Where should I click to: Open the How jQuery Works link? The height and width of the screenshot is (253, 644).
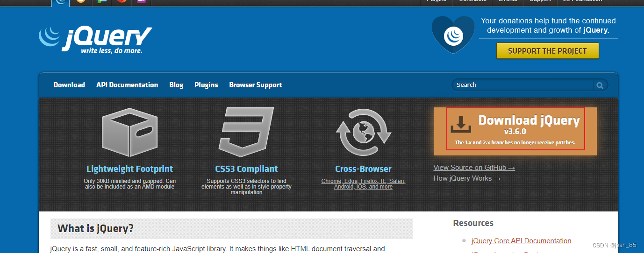point(467,178)
